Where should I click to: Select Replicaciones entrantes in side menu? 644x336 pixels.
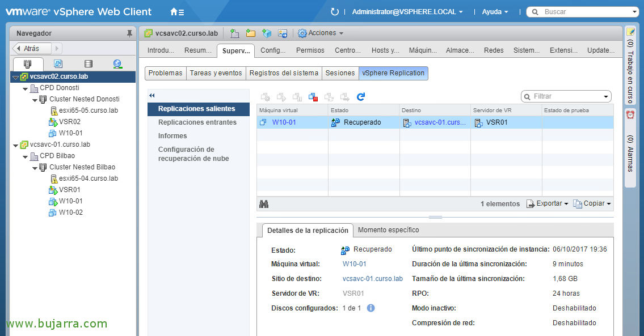[197, 122]
